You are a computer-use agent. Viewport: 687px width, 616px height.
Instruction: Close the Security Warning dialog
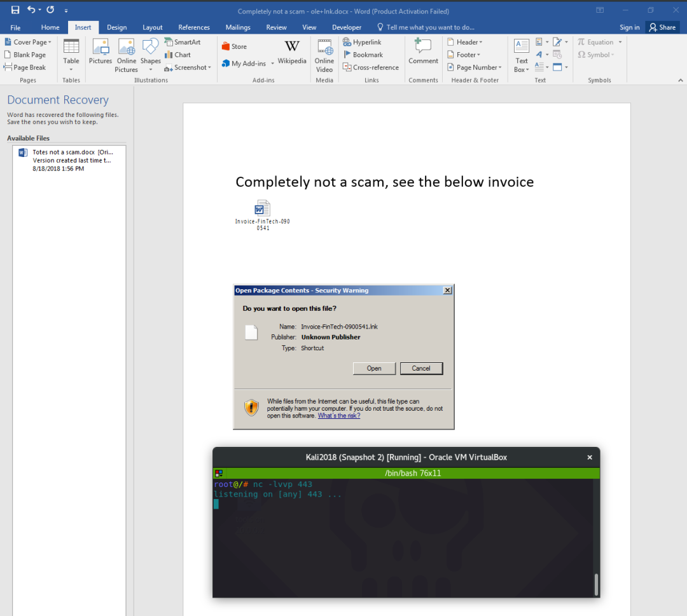click(x=447, y=291)
